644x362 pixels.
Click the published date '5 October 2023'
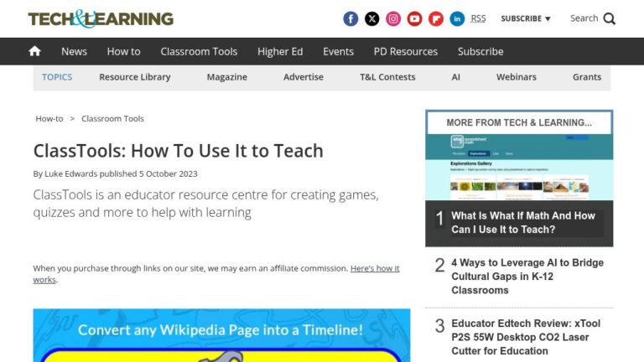coord(168,173)
